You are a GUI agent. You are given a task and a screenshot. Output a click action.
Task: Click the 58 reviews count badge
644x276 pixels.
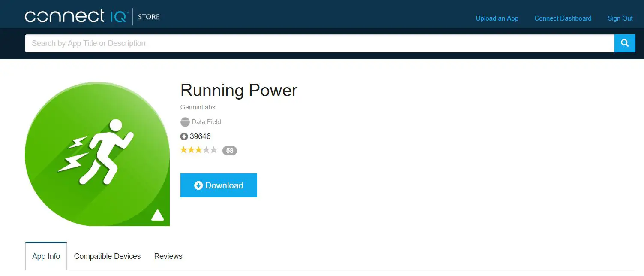(x=230, y=150)
